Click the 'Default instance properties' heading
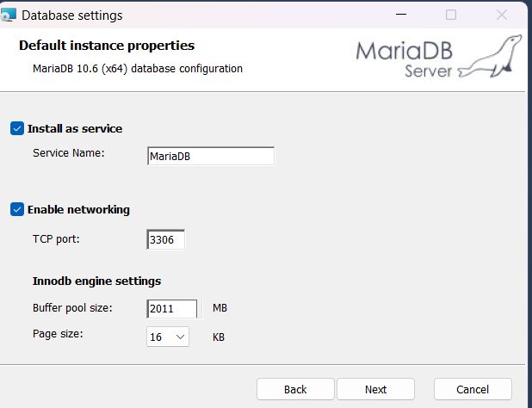Viewport: 532px width, 408px height. click(x=107, y=46)
